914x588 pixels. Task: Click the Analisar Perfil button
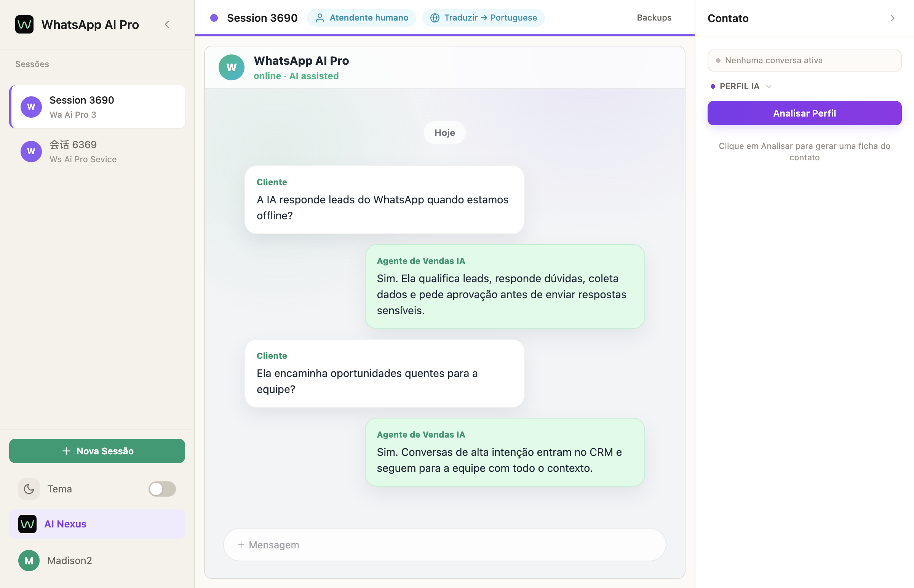coord(805,113)
